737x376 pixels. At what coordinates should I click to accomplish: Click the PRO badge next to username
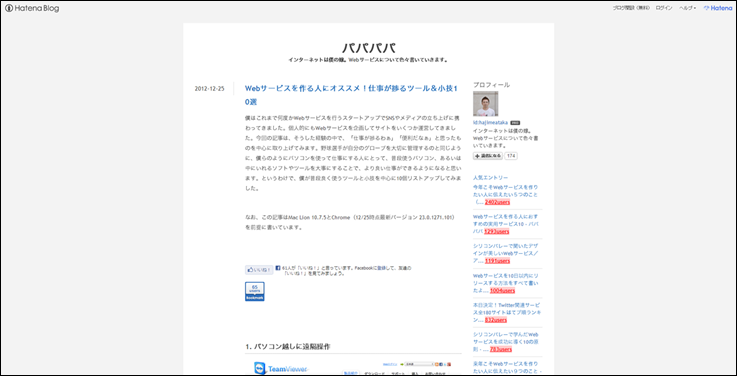(x=515, y=123)
